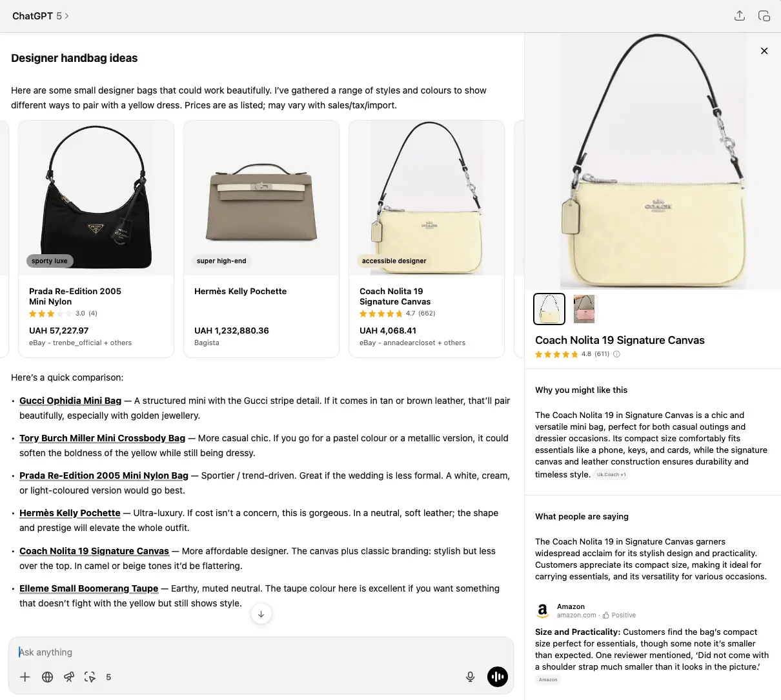Click the scroll-down arrow button
This screenshot has height=700, width=781.
click(261, 614)
